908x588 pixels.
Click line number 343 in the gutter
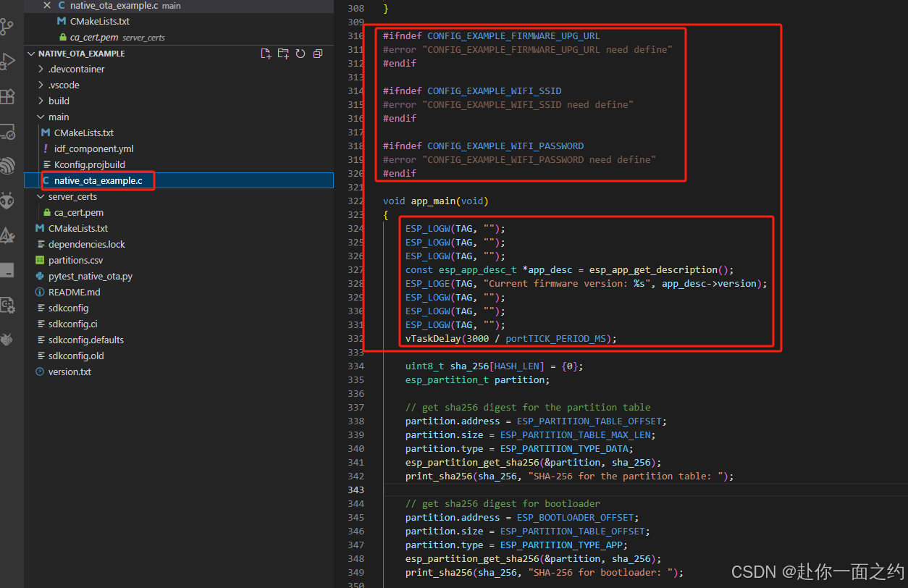[x=356, y=490]
